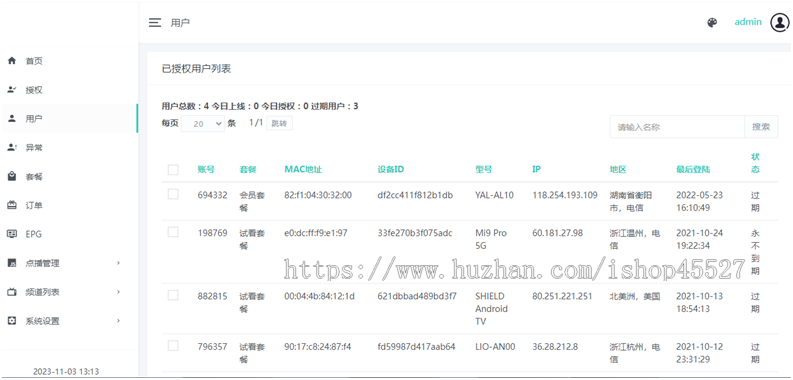The height and width of the screenshot is (380, 793).
Task: Click model YAL-AL10
Action: [495, 195]
